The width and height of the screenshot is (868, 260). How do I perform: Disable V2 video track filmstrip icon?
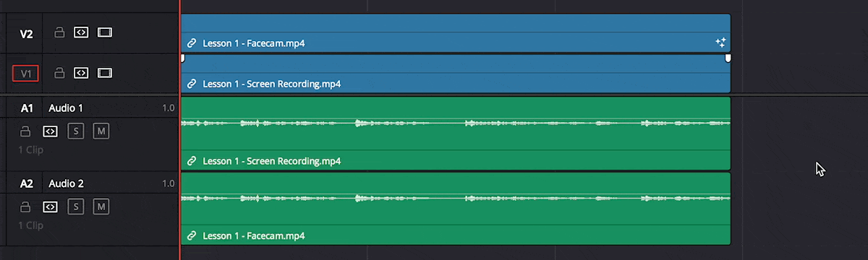[x=105, y=32]
